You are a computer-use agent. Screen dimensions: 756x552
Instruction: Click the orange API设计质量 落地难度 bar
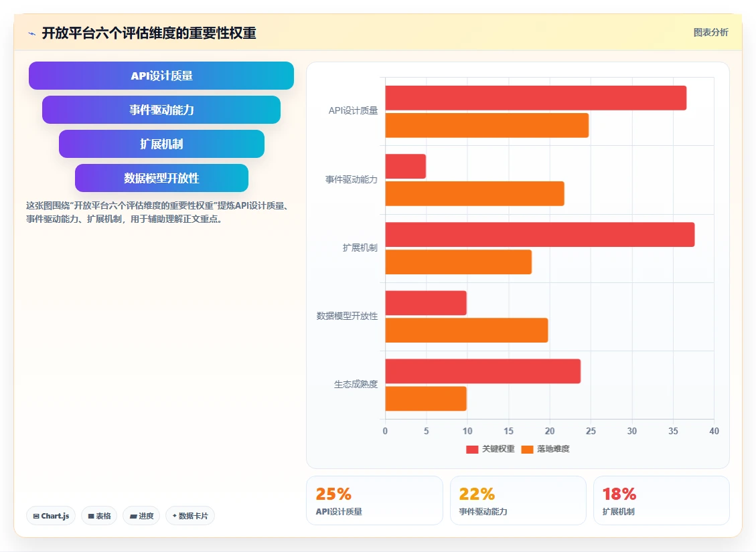487,125
